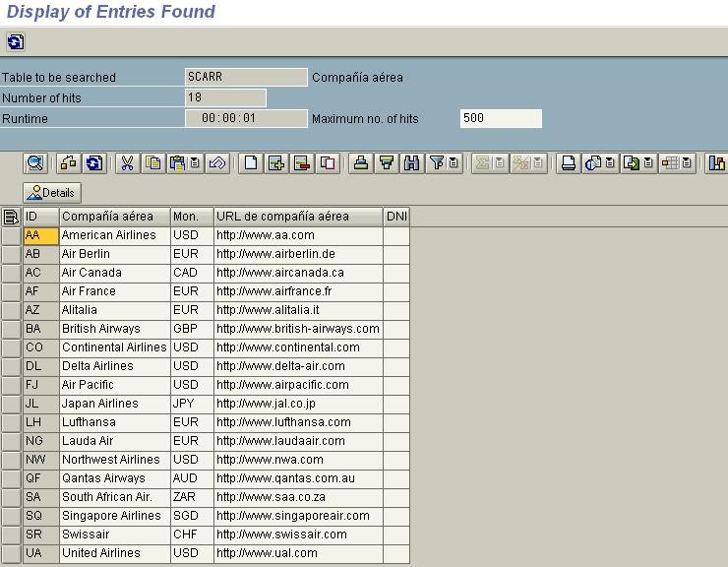Click the Print icon
Image resolution: width=728 pixels, height=567 pixels.
569,163
